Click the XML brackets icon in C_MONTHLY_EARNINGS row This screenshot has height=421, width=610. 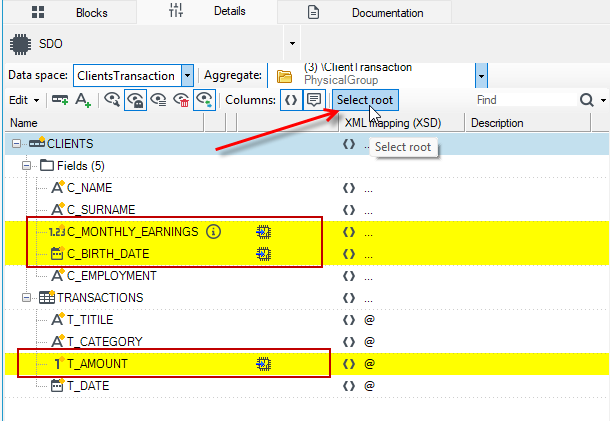(x=349, y=232)
